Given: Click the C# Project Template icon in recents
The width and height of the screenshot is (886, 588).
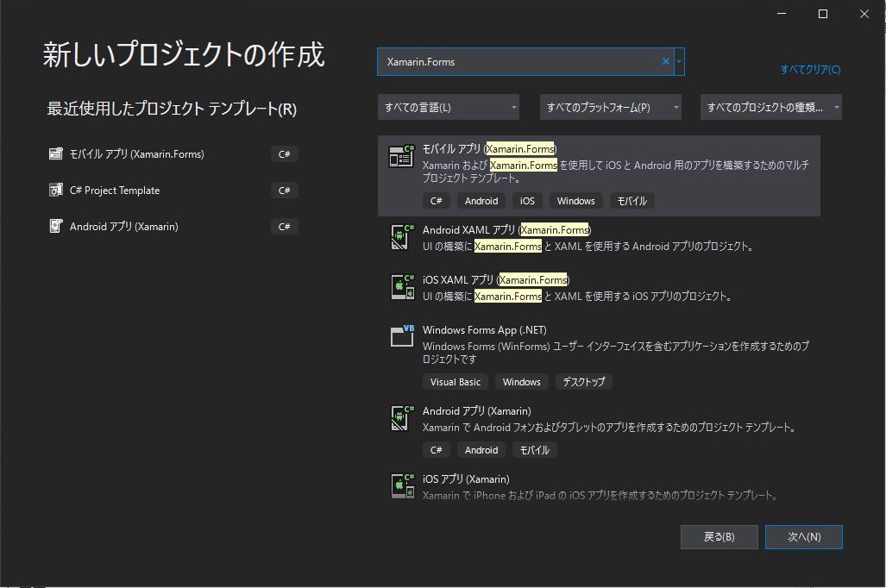Looking at the screenshot, I should tap(58, 190).
